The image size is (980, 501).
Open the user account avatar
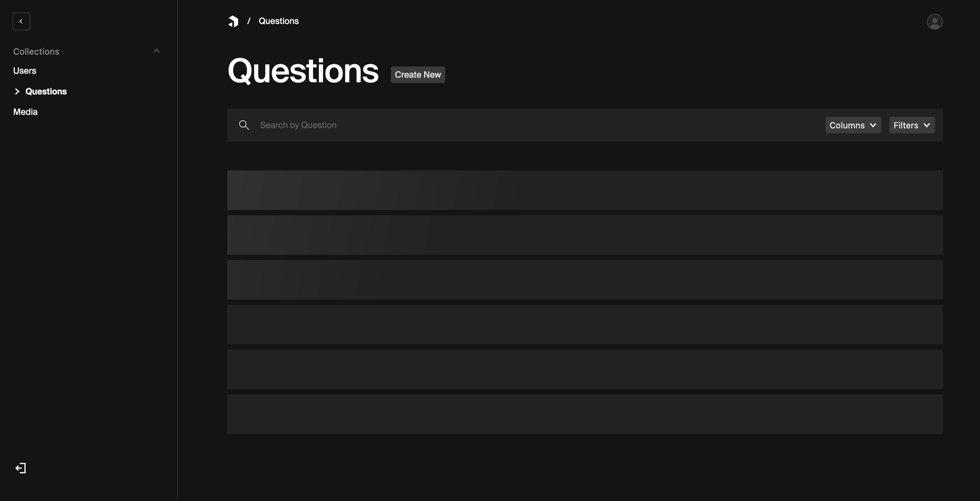[x=934, y=22]
